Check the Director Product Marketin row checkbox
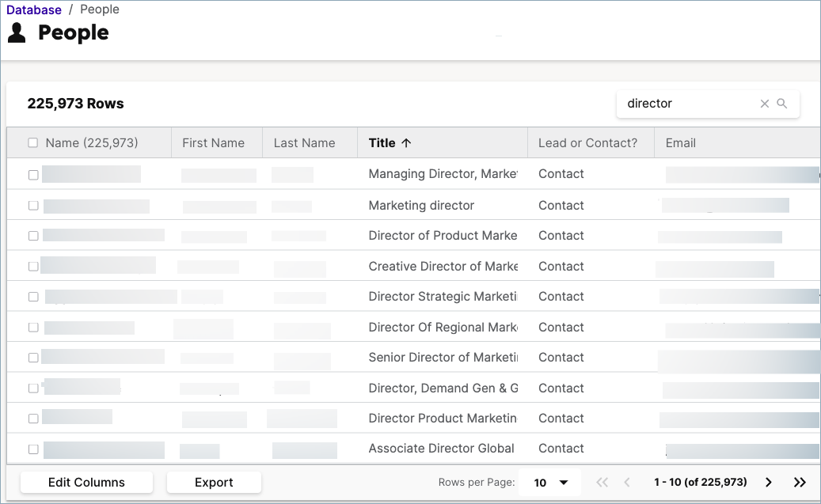 coord(33,419)
